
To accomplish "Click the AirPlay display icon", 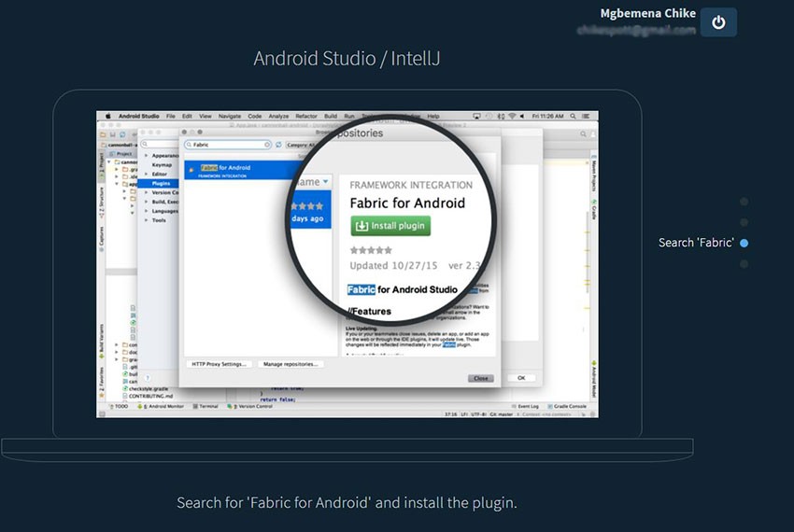I will [x=476, y=116].
